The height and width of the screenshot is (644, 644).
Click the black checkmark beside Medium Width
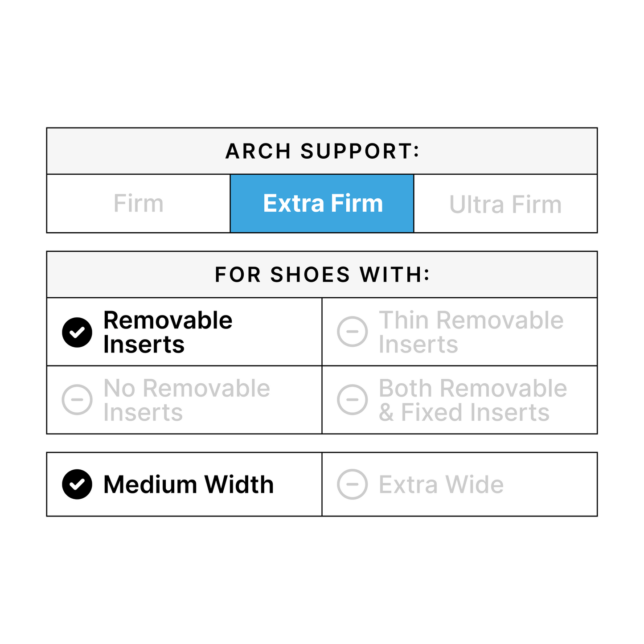(x=77, y=484)
